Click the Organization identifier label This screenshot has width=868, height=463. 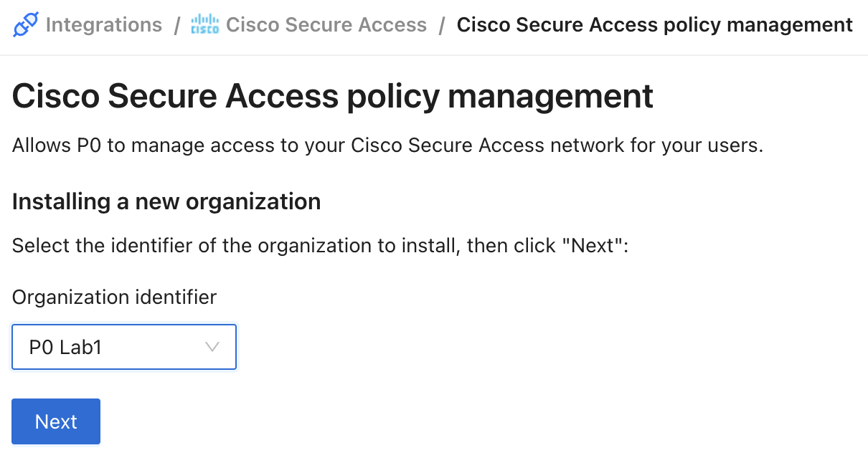coord(113,297)
